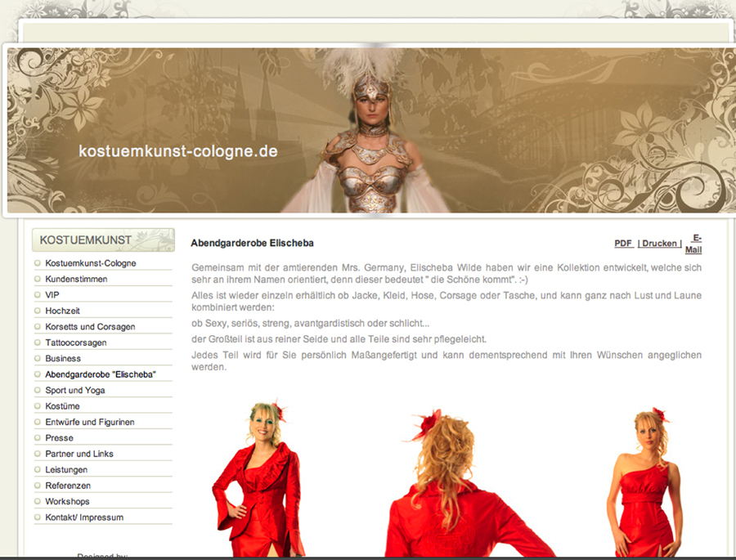
Task: Select Sport und Yoga from the sidebar menu
Action: pyautogui.click(x=76, y=390)
